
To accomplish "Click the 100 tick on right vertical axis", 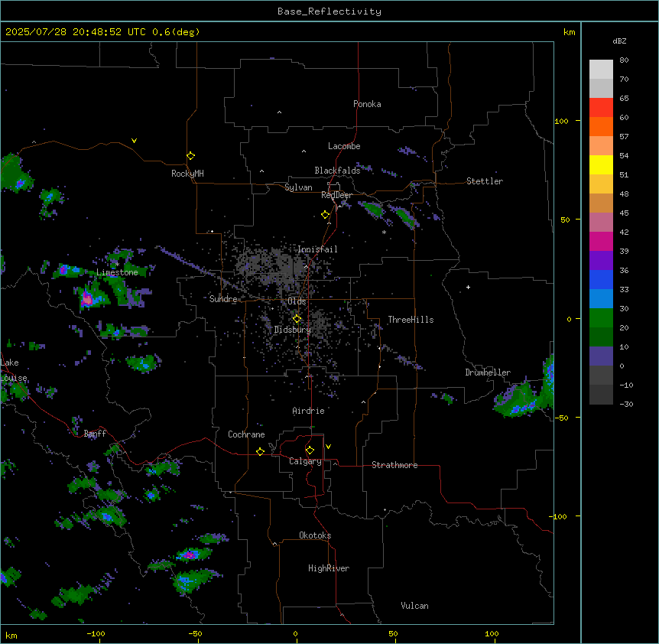I will (x=561, y=121).
